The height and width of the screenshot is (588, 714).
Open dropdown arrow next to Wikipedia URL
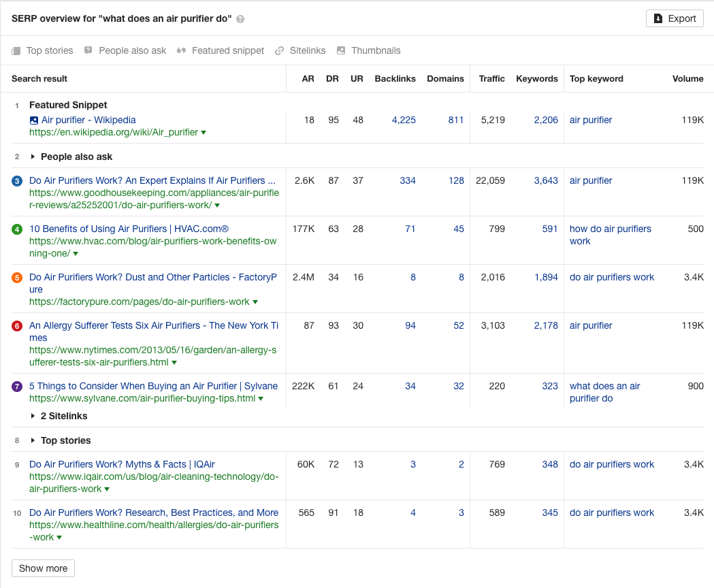[x=204, y=133]
